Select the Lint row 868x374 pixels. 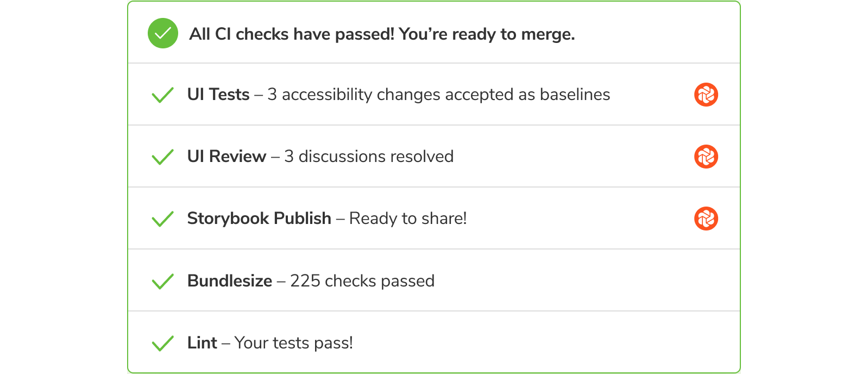(x=269, y=342)
